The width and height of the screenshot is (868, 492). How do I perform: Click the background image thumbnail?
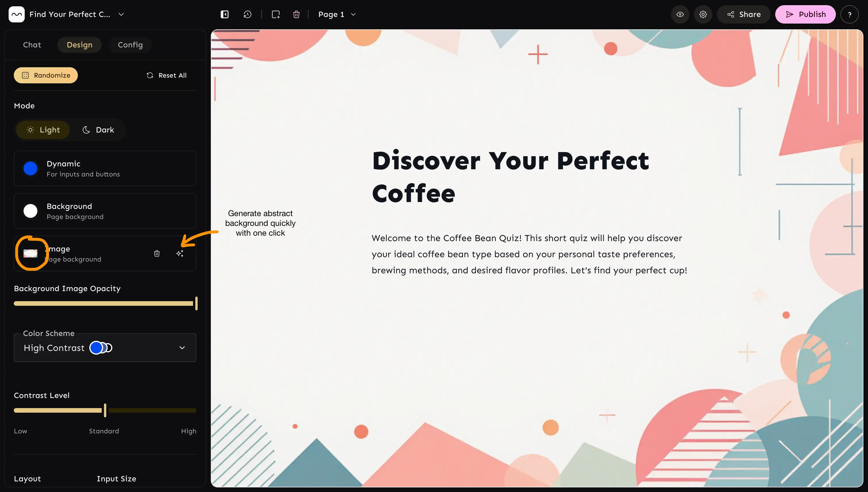click(x=30, y=253)
